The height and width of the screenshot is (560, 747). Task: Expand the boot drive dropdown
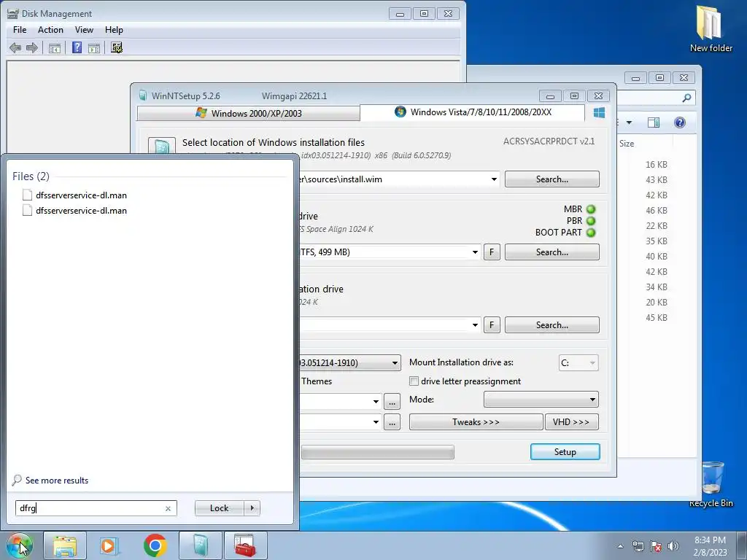475,252
